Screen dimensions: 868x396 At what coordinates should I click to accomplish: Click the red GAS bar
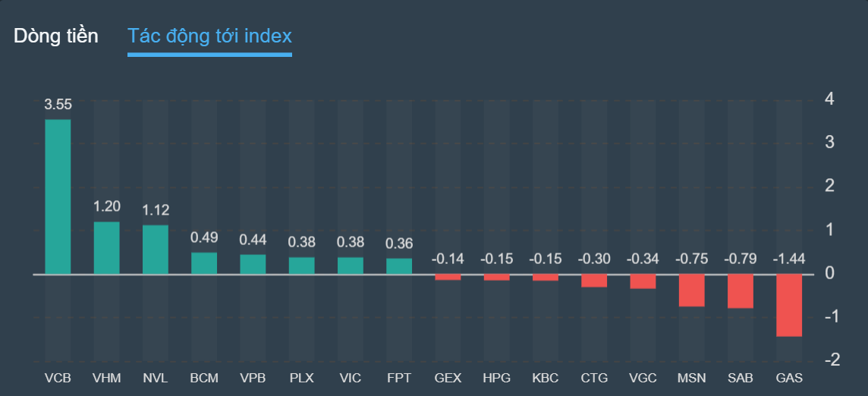tap(789, 305)
